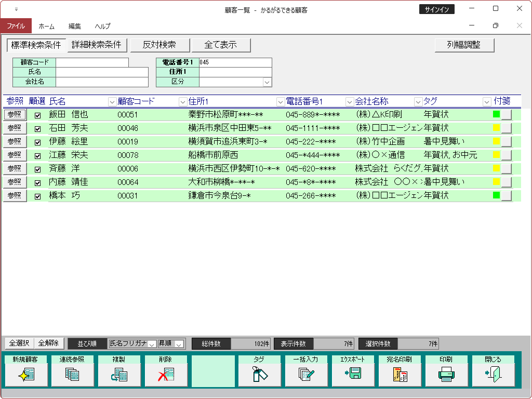Screen dimensions: 532x399
Task: Toggle selection checkbox for 江藤 栄夫
Action: 37,156
